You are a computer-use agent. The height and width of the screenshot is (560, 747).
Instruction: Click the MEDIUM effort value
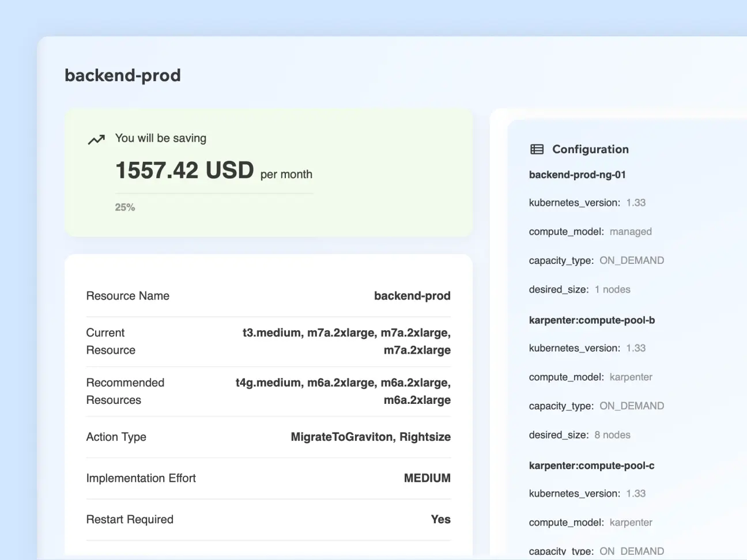(427, 478)
